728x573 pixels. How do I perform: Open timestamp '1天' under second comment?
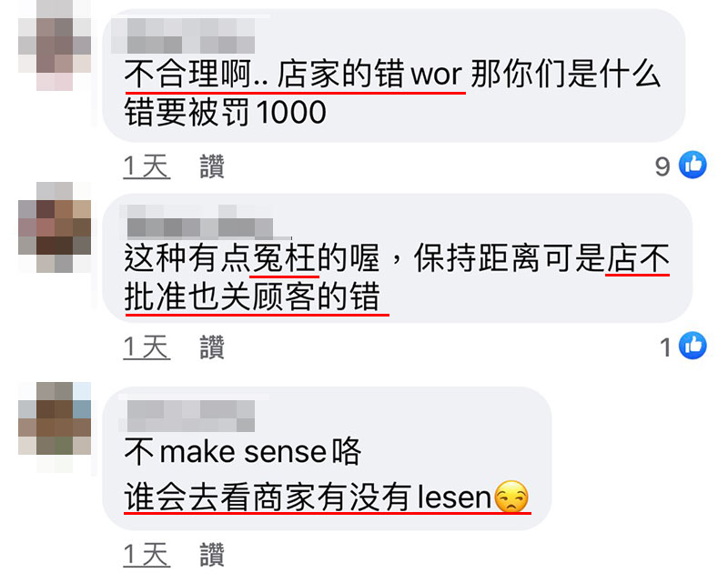coord(147,347)
